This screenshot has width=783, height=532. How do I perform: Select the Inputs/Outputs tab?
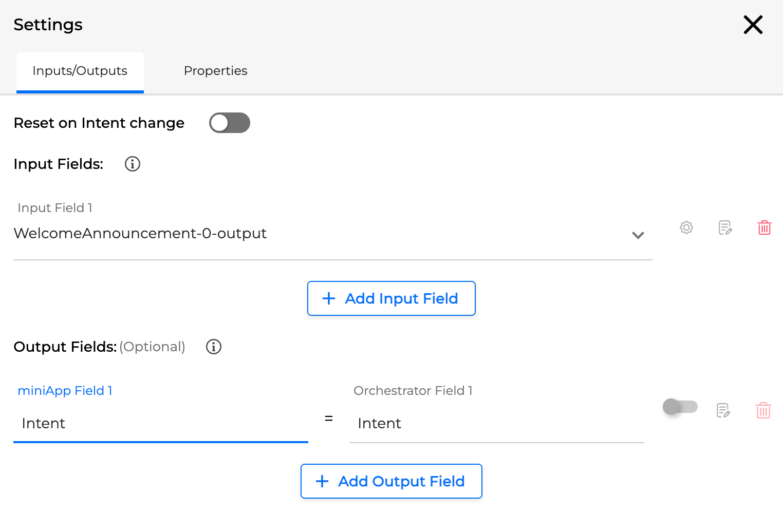click(x=80, y=71)
